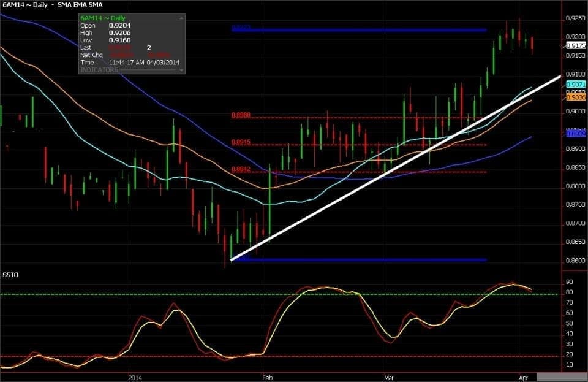Screen dimensions: 588x382
Task: Select the orange 0.9036 moving average tag
Action: pyautogui.click(x=576, y=97)
